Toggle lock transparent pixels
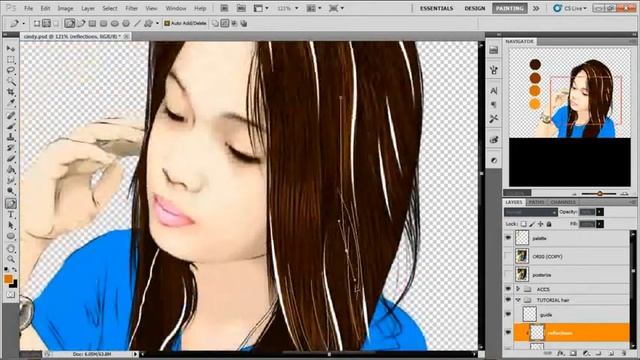Image resolution: width=640 pixels, height=360 pixels. coord(524,224)
